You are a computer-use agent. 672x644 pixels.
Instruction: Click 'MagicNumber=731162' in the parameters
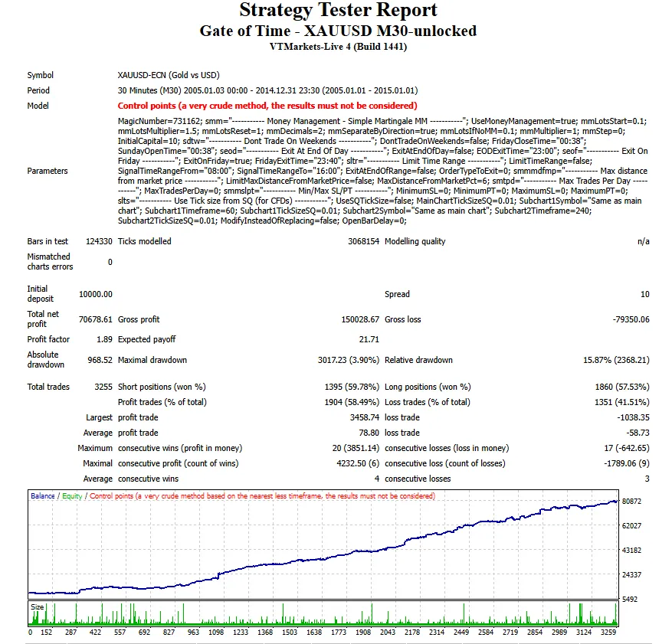[x=159, y=121]
